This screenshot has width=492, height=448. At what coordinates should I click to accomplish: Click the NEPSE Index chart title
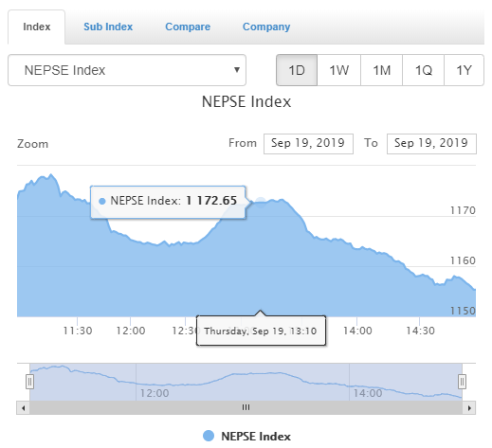[x=246, y=101]
